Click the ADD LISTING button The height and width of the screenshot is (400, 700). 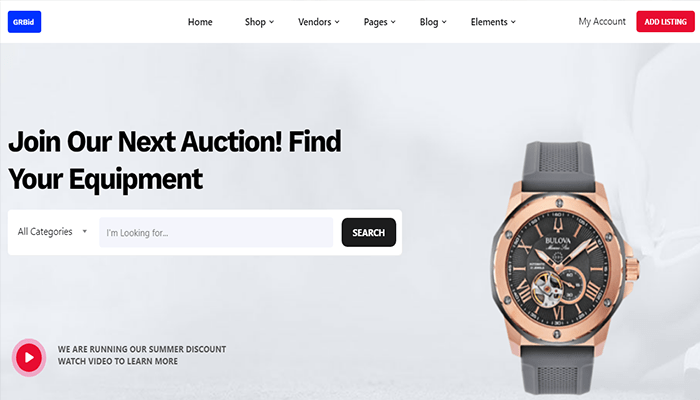pos(665,21)
